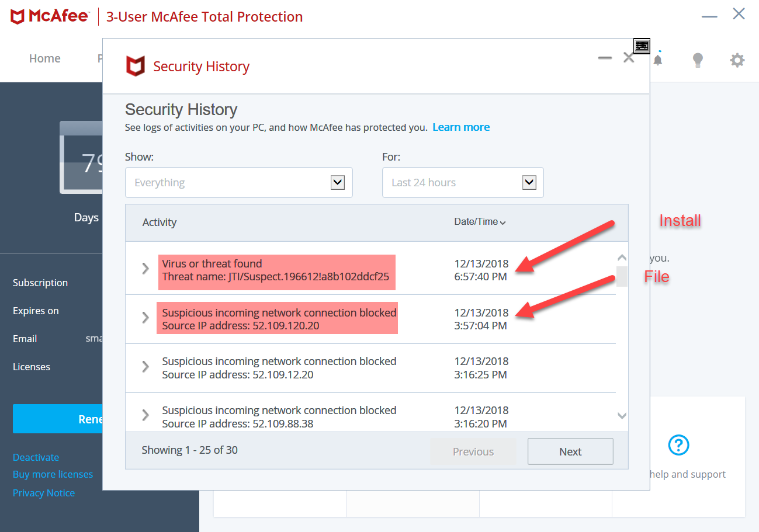The width and height of the screenshot is (759, 532).
Task: Select the threat name JTI/Suspect text
Action: 276,277
